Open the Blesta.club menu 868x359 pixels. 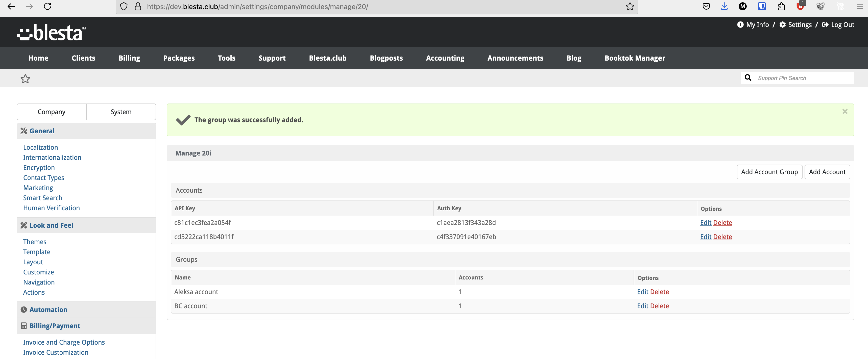(328, 58)
